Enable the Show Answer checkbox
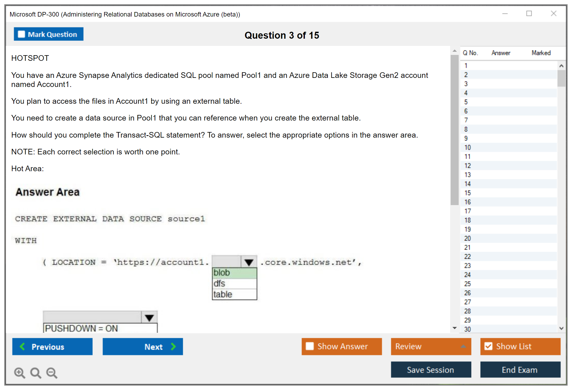Image resolution: width=574 pixels, height=392 pixels. [310, 346]
